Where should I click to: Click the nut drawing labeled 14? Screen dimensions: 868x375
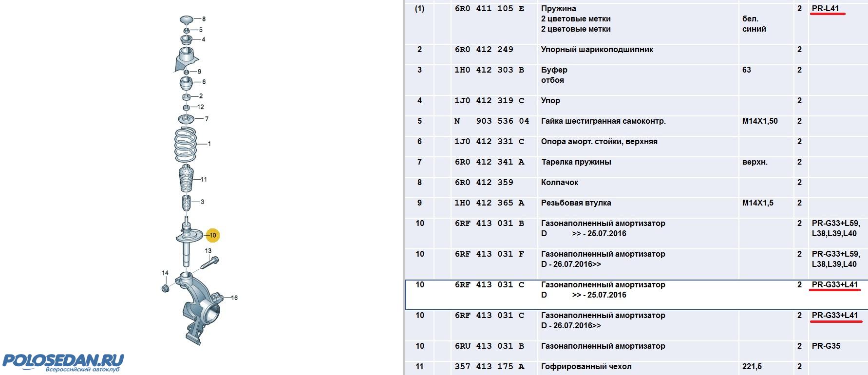click(x=165, y=289)
